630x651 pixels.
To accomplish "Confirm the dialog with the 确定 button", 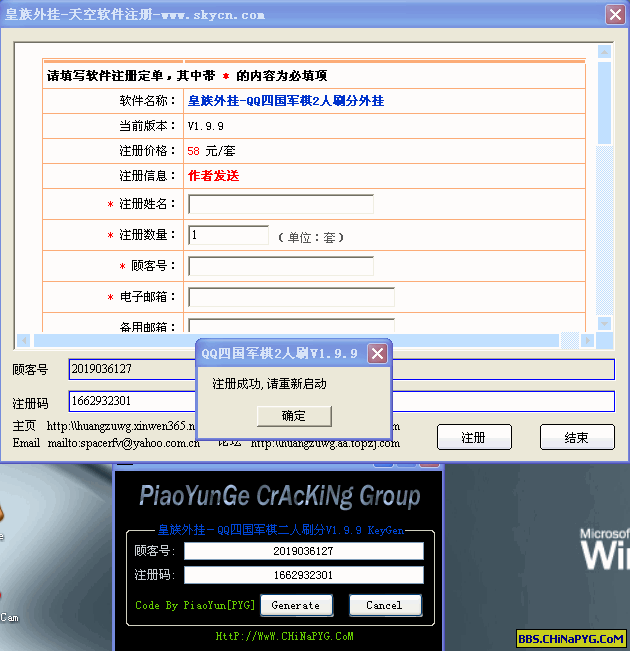I will coord(294,416).
